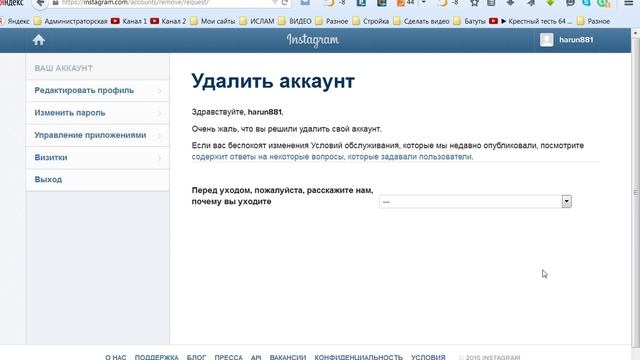640x360 pixels.
Task: Click the reload page icon
Action: [285, 3]
